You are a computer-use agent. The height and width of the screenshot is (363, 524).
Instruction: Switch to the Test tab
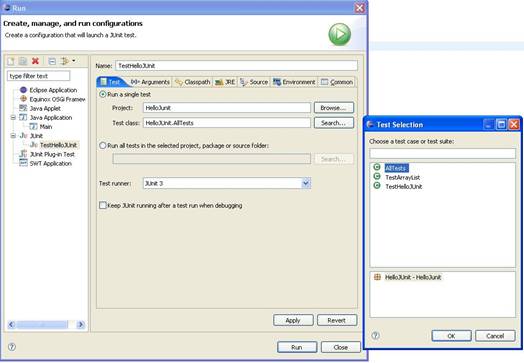click(111, 82)
